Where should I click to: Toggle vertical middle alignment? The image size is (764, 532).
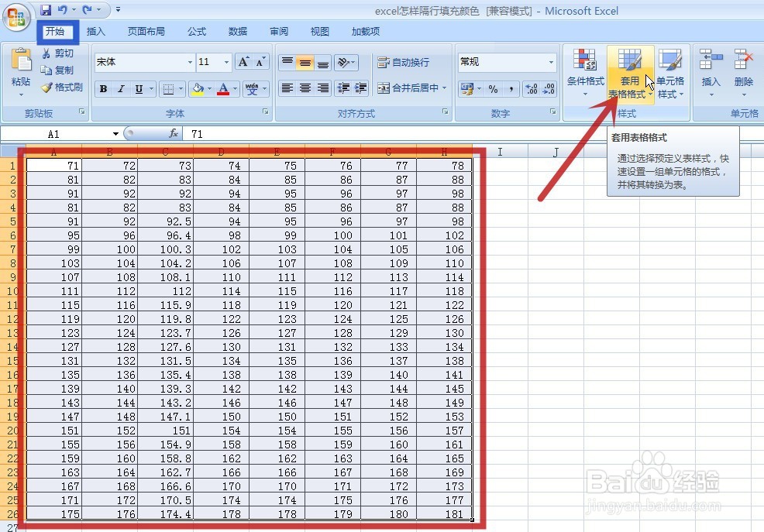pos(305,62)
